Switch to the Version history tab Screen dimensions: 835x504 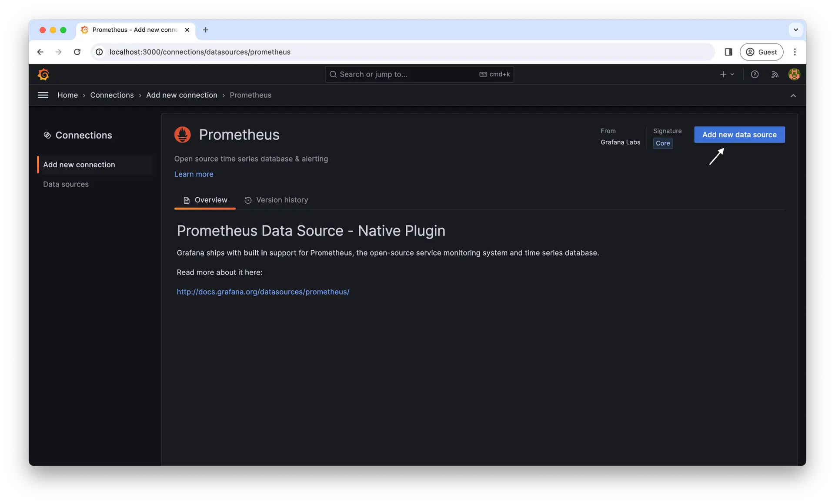(x=276, y=200)
